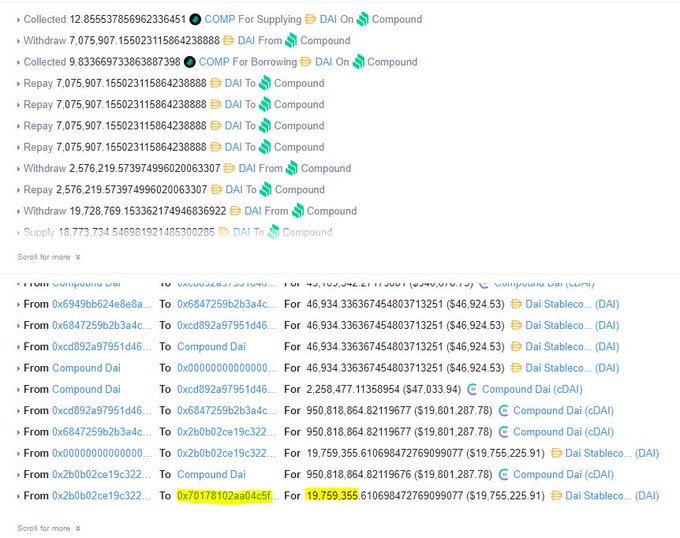
Task: Click Compound logo in Repay 2,576,219 row
Action: (265, 189)
